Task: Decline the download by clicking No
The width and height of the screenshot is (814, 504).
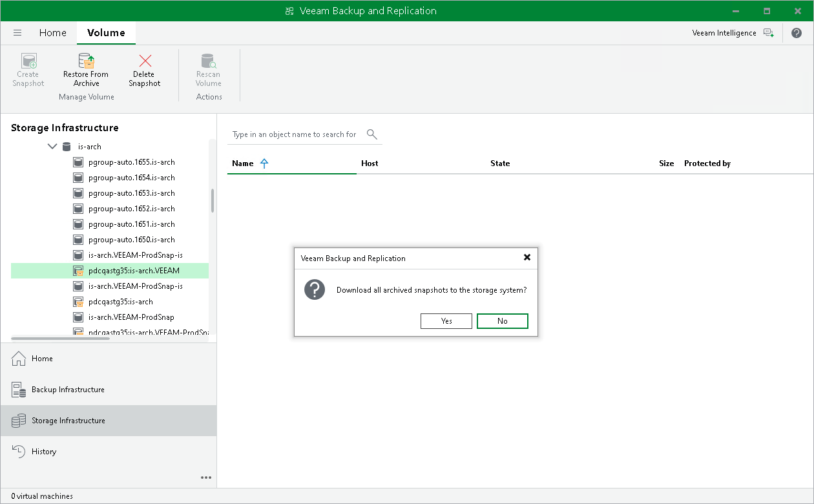Action: coord(503,321)
